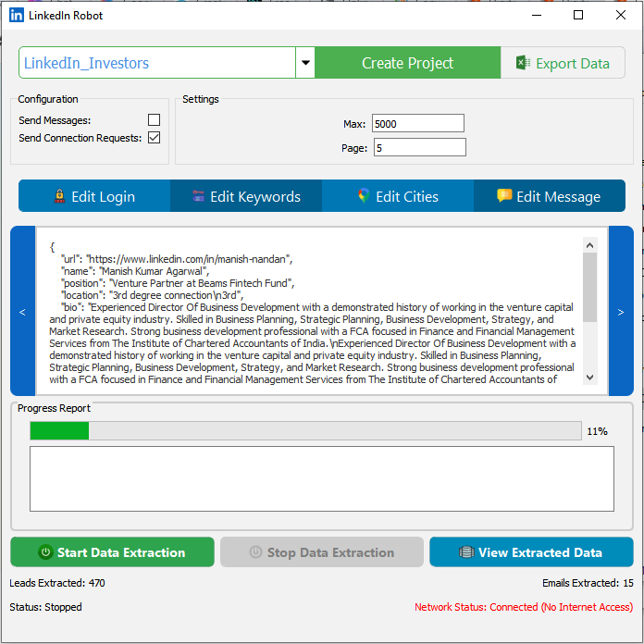Click the database icon on View Extracted Data
644x644 pixels.
click(466, 552)
